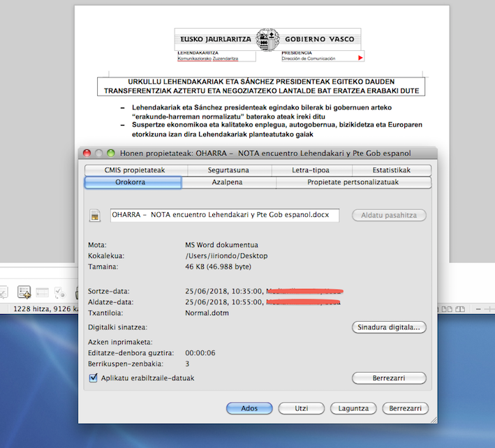Select the Estatistikak tab
This screenshot has height=448, width=495.
point(391,170)
